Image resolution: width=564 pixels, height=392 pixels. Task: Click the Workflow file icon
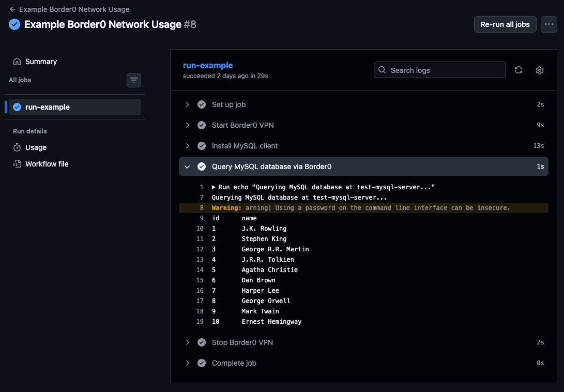[x=17, y=164]
